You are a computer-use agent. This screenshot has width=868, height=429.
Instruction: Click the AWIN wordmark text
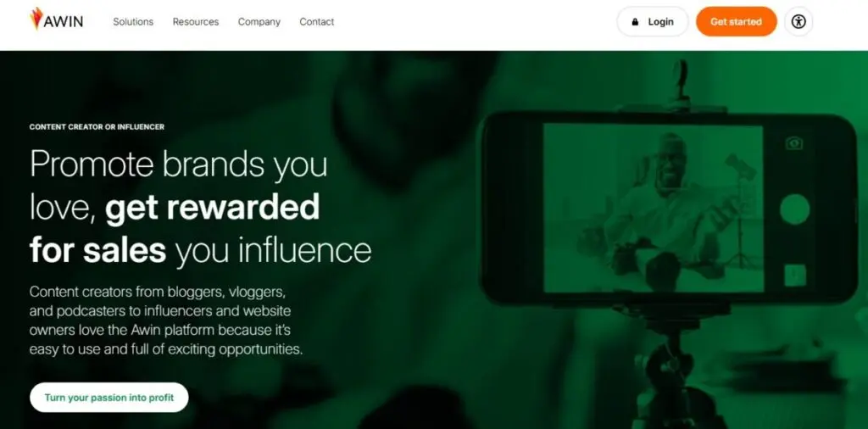pos(63,21)
